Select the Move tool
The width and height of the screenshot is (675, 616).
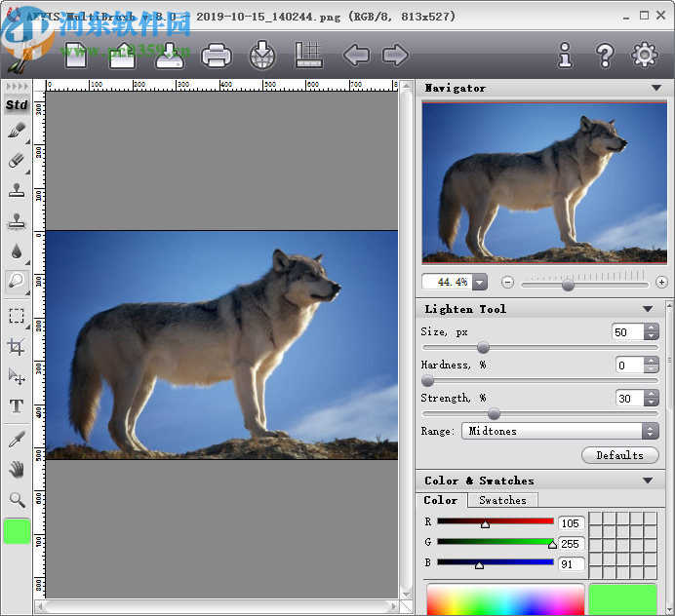(x=17, y=376)
